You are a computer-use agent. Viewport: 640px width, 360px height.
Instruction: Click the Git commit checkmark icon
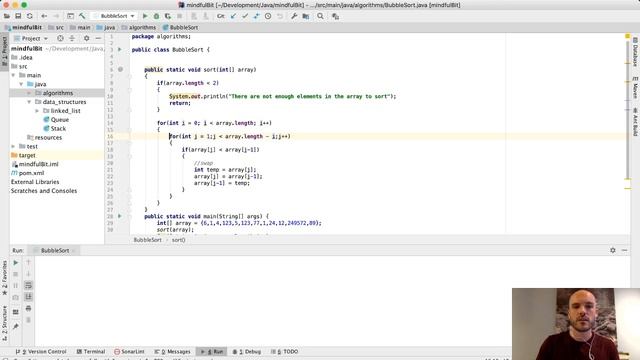pyautogui.click(x=245, y=16)
